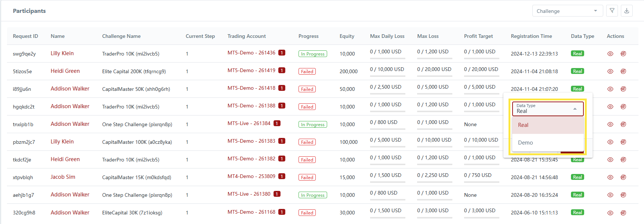Select Real option in Data Type list
The image size is (644, 224).
[523, 125]
